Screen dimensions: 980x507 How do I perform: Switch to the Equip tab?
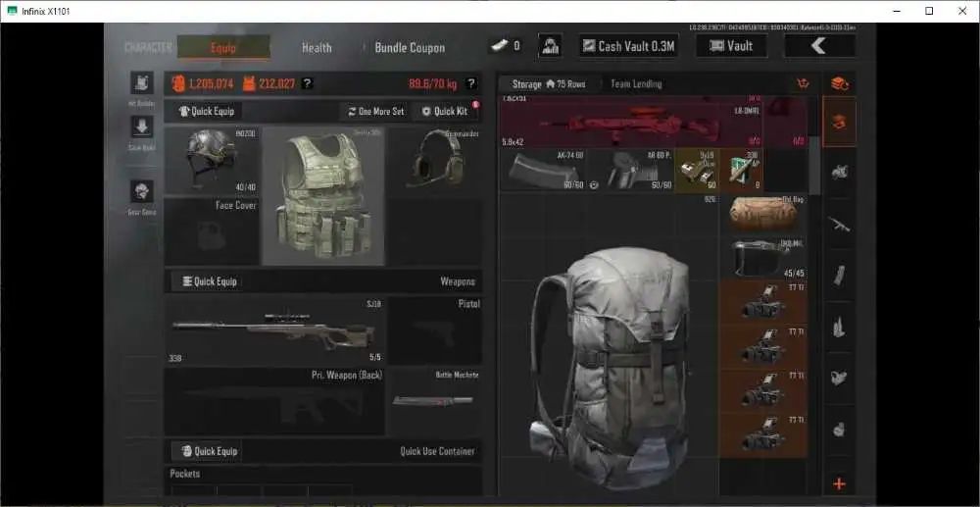223,47
